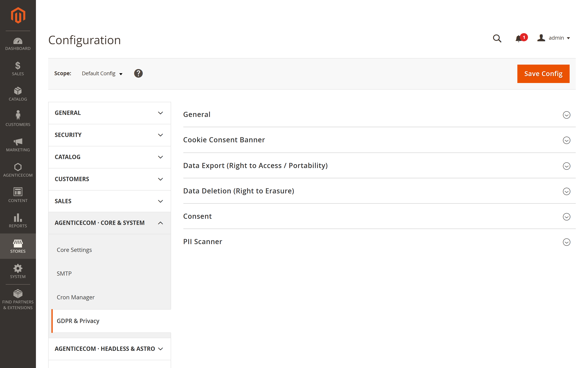Open the notifications bell icon
Screen dimensions: 588x368
point(519,38)
